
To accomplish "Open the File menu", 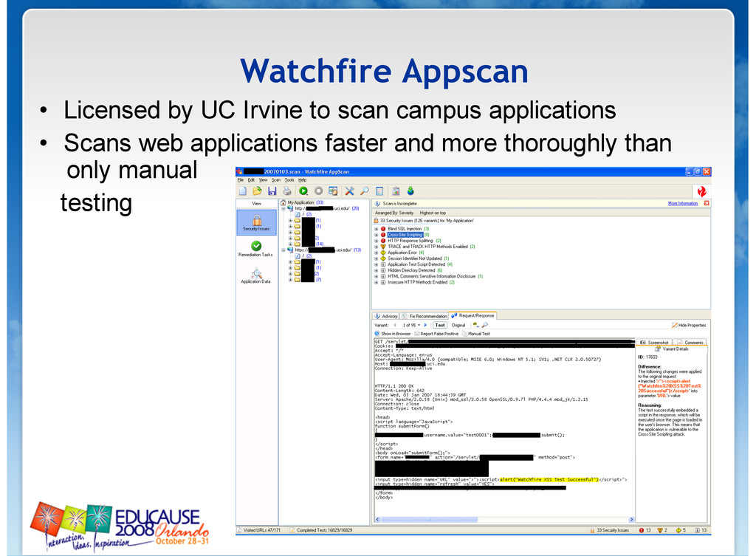I will click(241, 180).
